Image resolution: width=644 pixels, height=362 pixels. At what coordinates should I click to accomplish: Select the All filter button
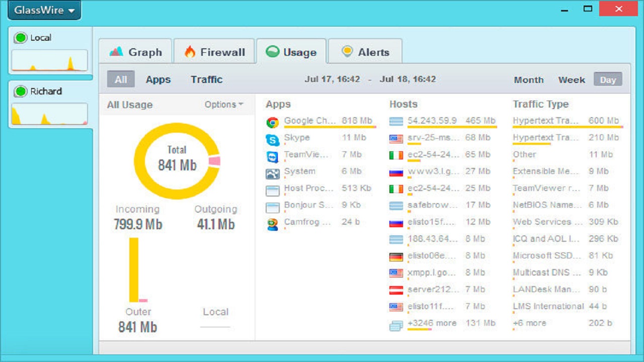coord(121,79)
